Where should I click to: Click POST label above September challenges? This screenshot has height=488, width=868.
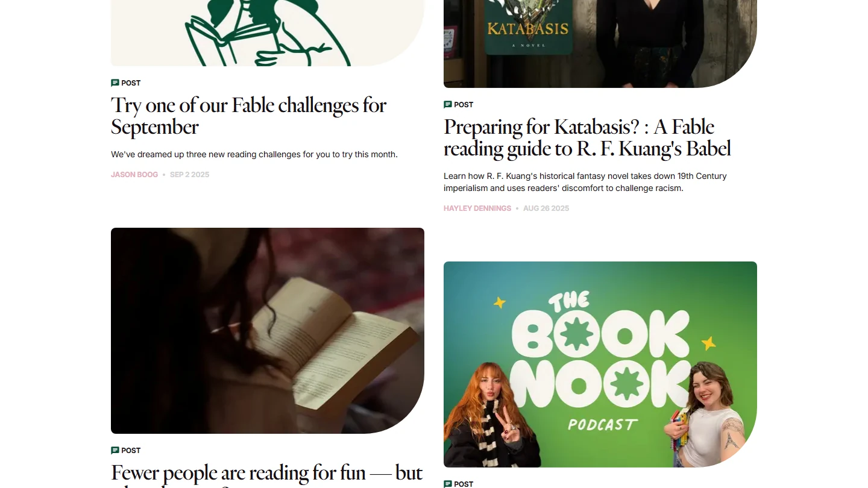(x=131, y=83)
